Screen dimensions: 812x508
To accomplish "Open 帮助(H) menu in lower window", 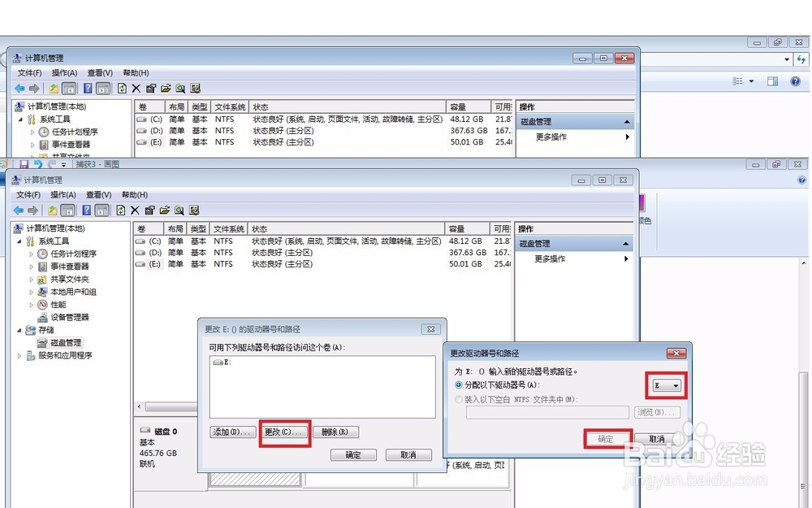I will [135, 195].
